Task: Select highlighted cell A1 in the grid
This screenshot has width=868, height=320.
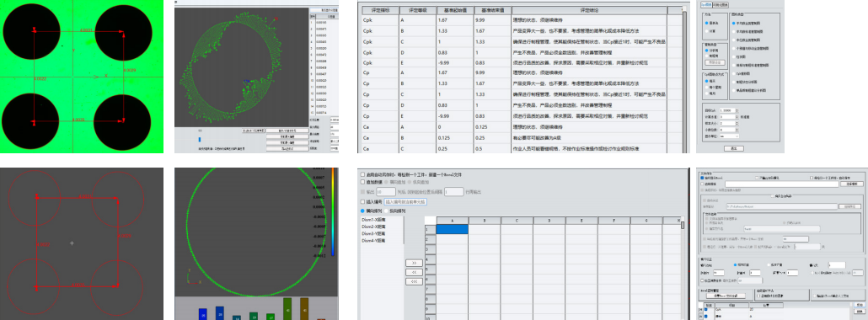Action: [x=453, y=229]
